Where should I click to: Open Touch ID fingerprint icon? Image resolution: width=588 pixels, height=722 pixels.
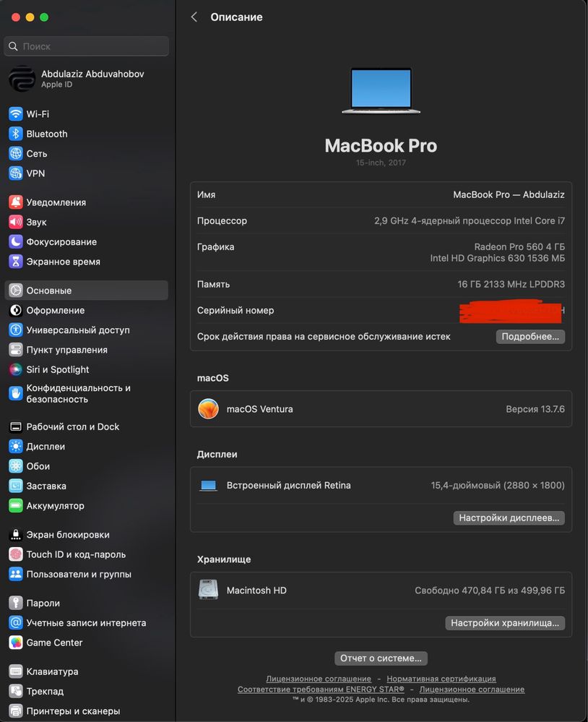tap(16, 554)
